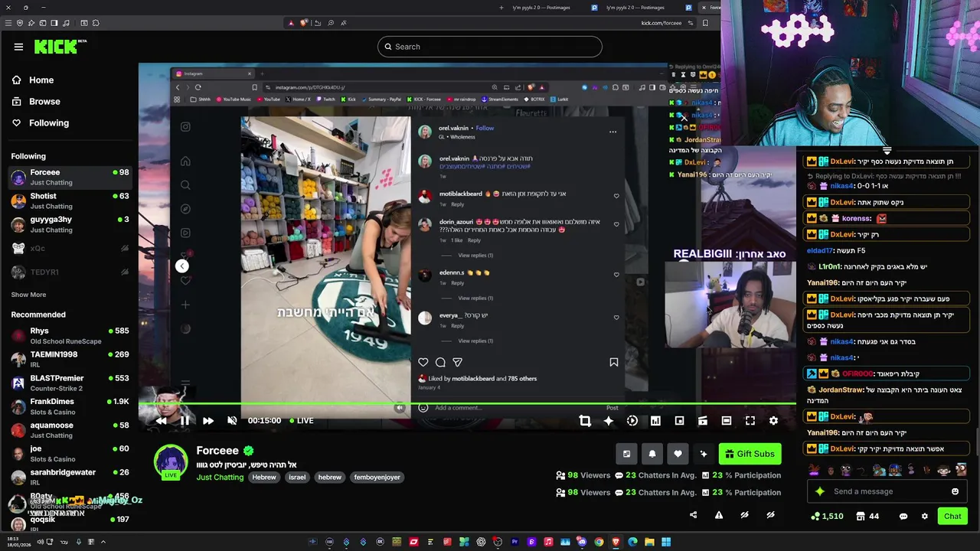Open File Explorer from taskbar
This screenshot has height=551, width=980.
[649, 542]
